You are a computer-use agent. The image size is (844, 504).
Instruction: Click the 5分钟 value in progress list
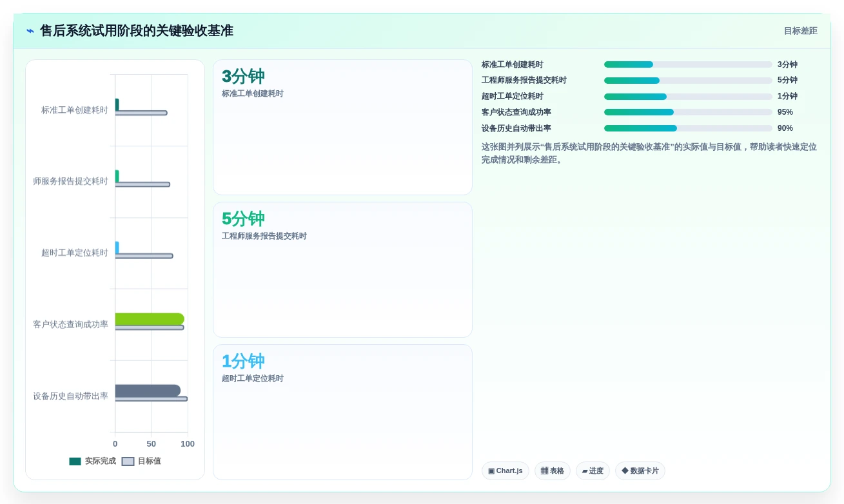click(x=787, y=81)
